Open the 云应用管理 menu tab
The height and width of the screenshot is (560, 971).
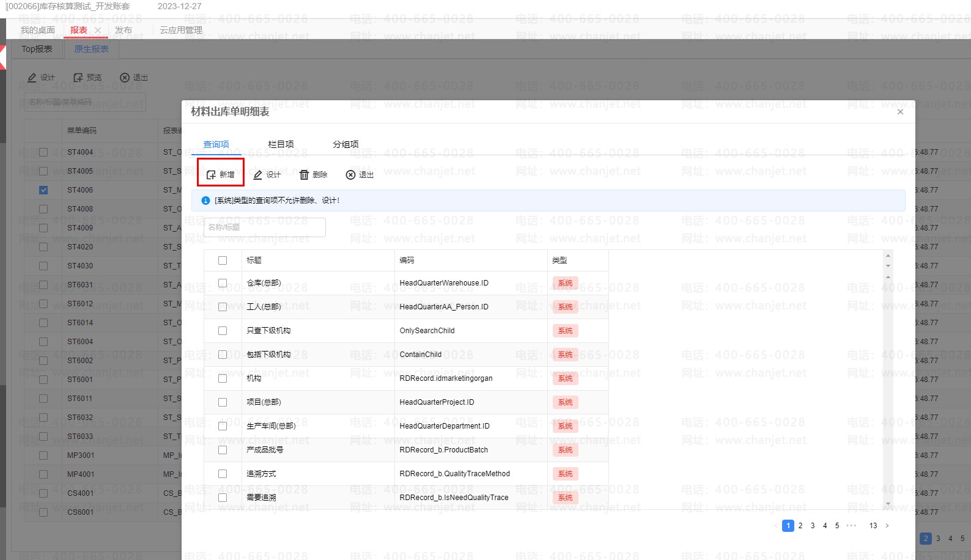[181, 30]
